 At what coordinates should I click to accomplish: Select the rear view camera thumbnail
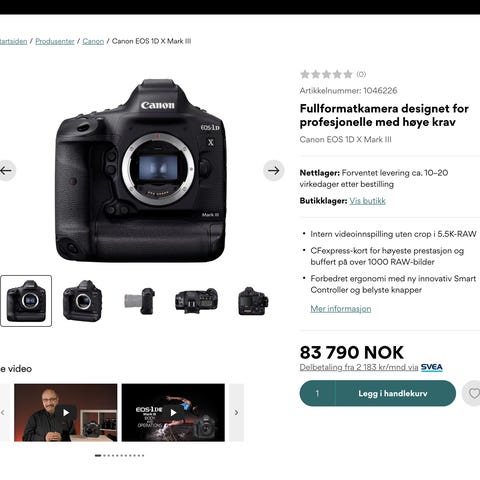click(x=253, y=301)
